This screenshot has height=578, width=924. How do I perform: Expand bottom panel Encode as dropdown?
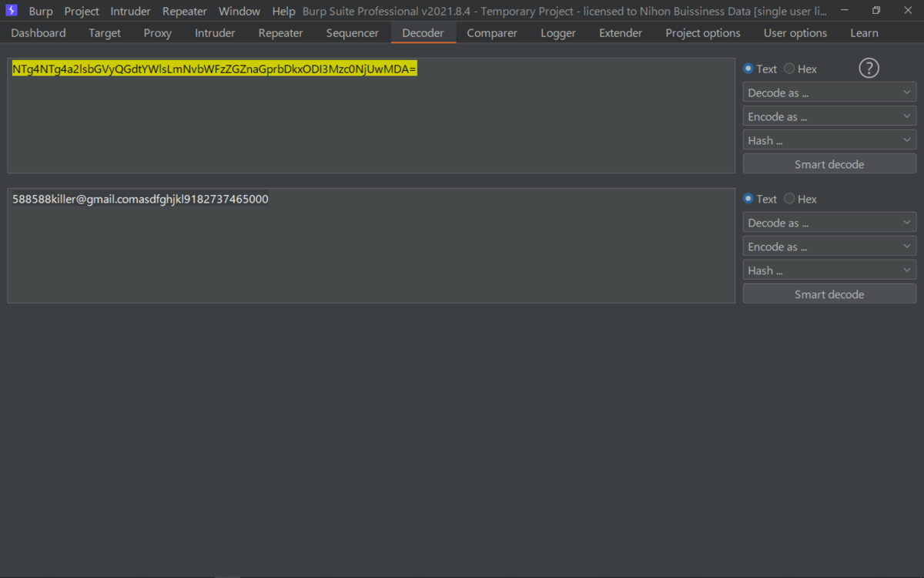829,247
